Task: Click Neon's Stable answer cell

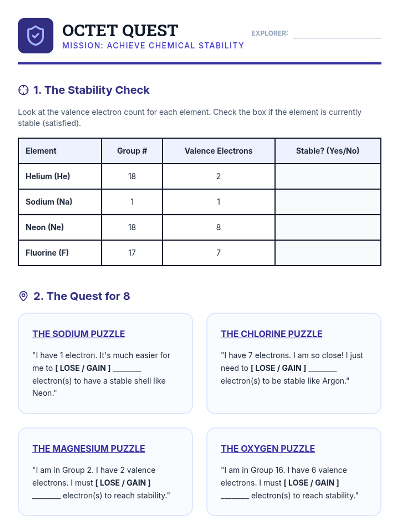Action: tap(328, 227)
